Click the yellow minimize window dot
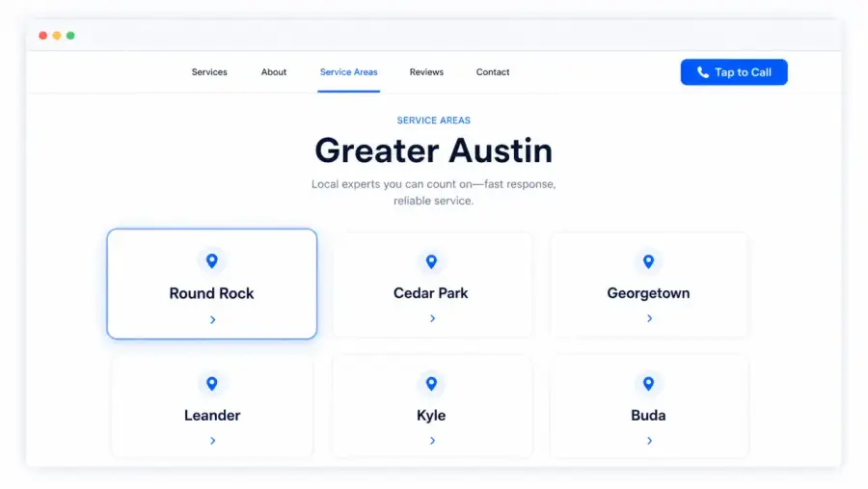This screenshot has width=868, height=489. (57, 36)
